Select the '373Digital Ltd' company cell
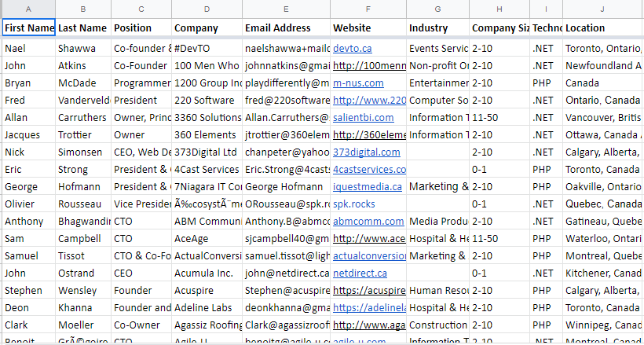644x345 pixels. (207, 152)
